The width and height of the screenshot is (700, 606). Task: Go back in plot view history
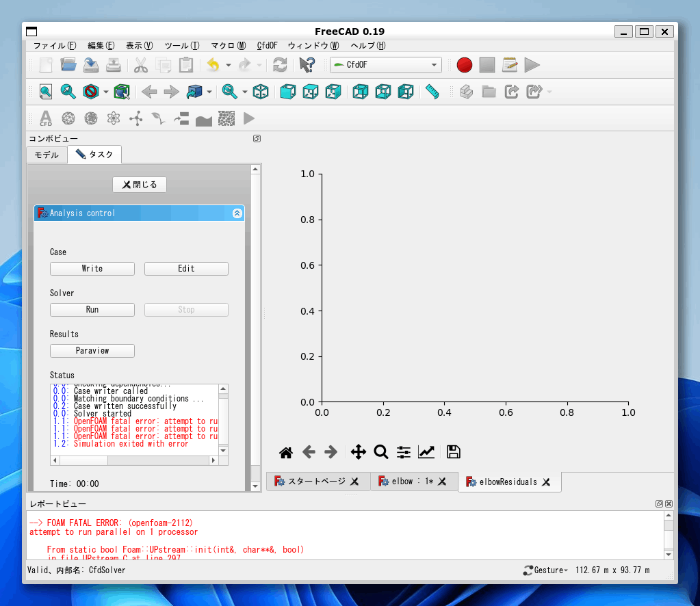point(309,452)
